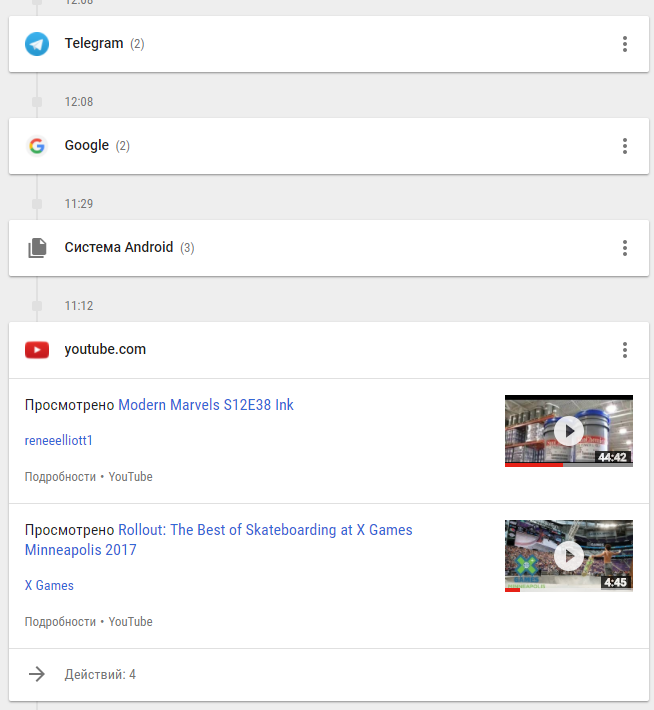Click the Google logo icon
The image size is (654, 710).
(37, 146)
